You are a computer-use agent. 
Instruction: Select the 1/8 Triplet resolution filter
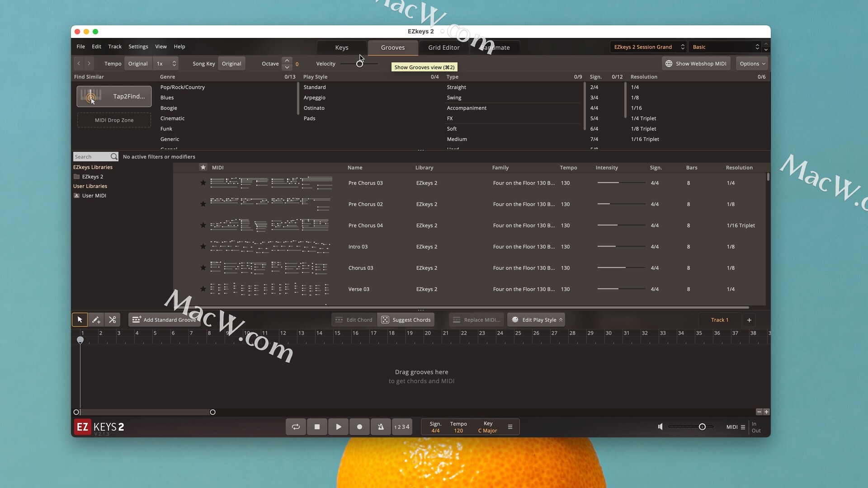643,129
